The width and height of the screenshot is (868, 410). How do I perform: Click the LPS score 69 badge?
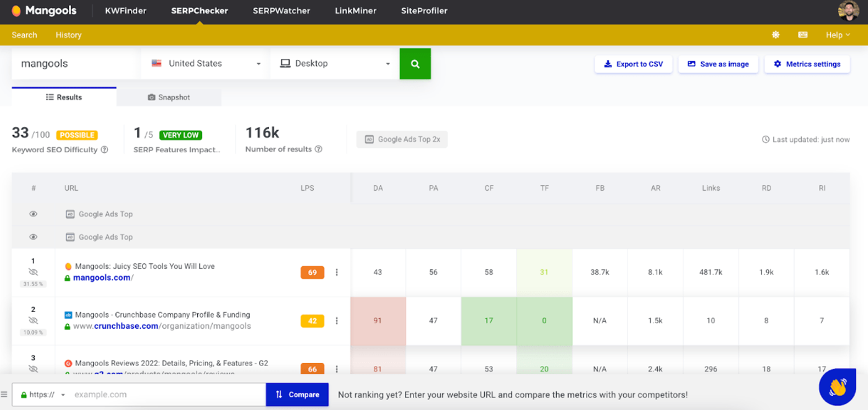(x=312, y=273)
